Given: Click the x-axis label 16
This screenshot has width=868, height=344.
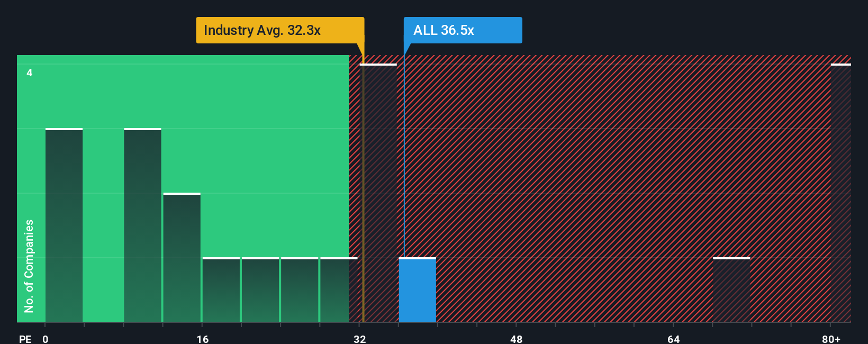Looking at the screenshot, I should coord(203,339).
